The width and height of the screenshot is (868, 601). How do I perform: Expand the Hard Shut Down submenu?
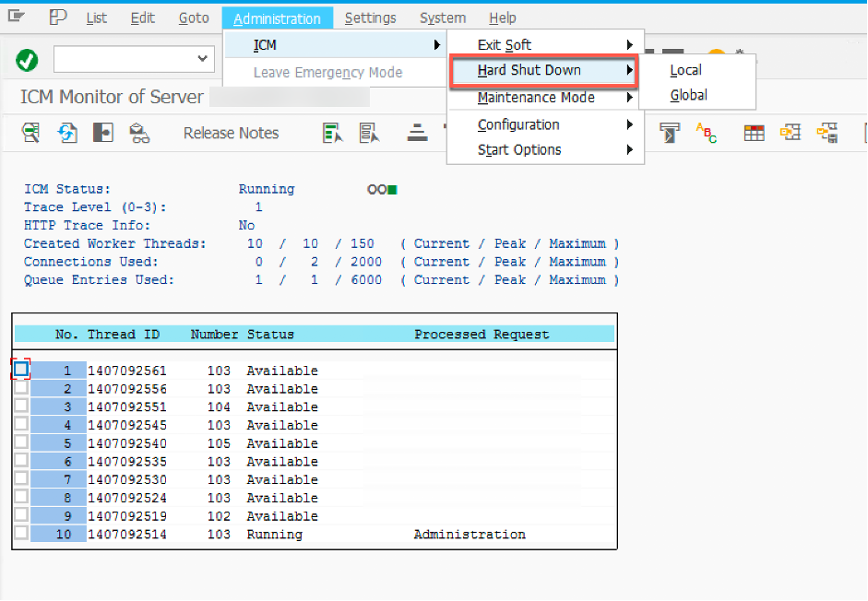[543, 70]
